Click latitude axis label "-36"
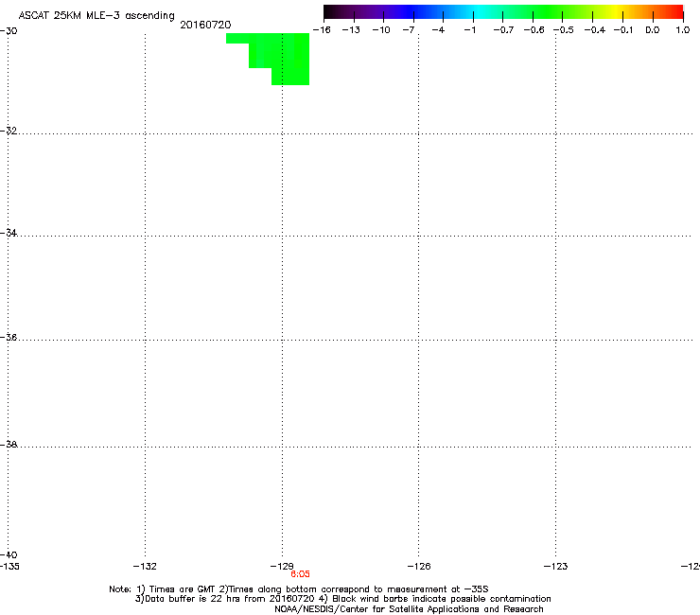The image size is (700, 615). pos(9,337)
